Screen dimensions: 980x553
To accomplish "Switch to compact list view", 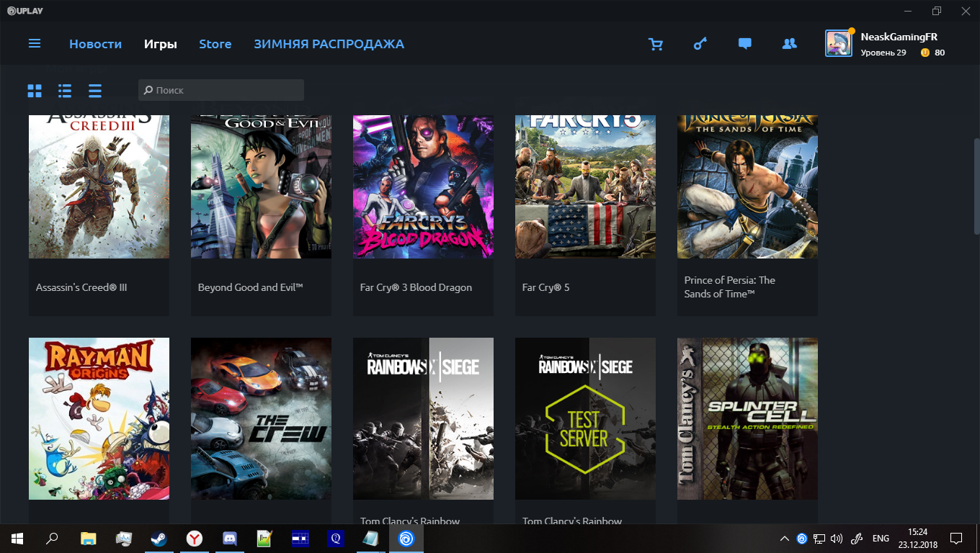I will coord(95,91).
